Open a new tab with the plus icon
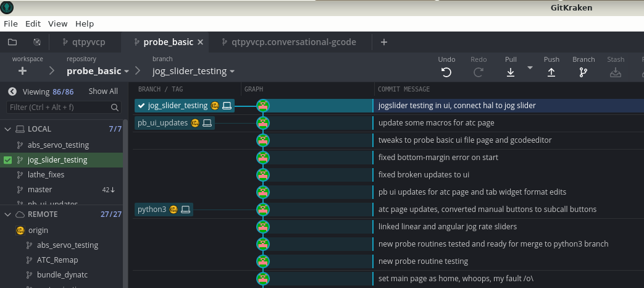The height and width of the screenshot is (288, 644). pos(383,42)
